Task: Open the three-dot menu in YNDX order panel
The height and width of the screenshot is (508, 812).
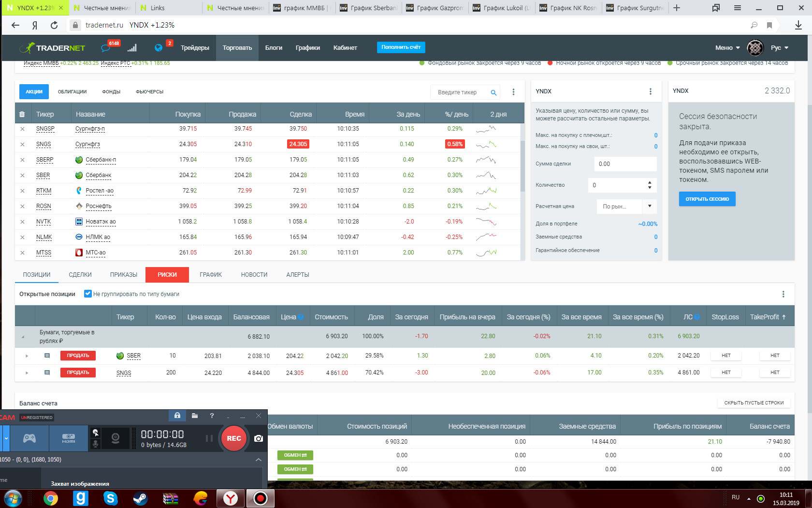Action: pyautogui.click(x=650, y=91)
